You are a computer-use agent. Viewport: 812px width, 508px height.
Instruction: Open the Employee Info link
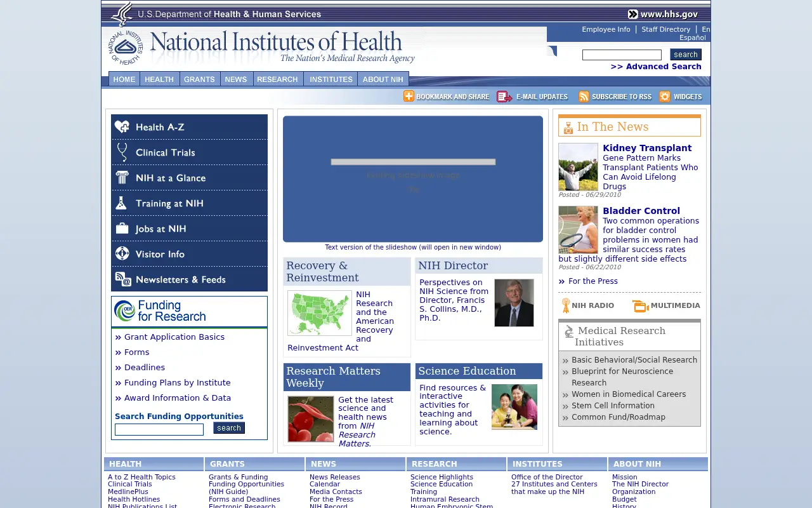(x=606, y=29)
